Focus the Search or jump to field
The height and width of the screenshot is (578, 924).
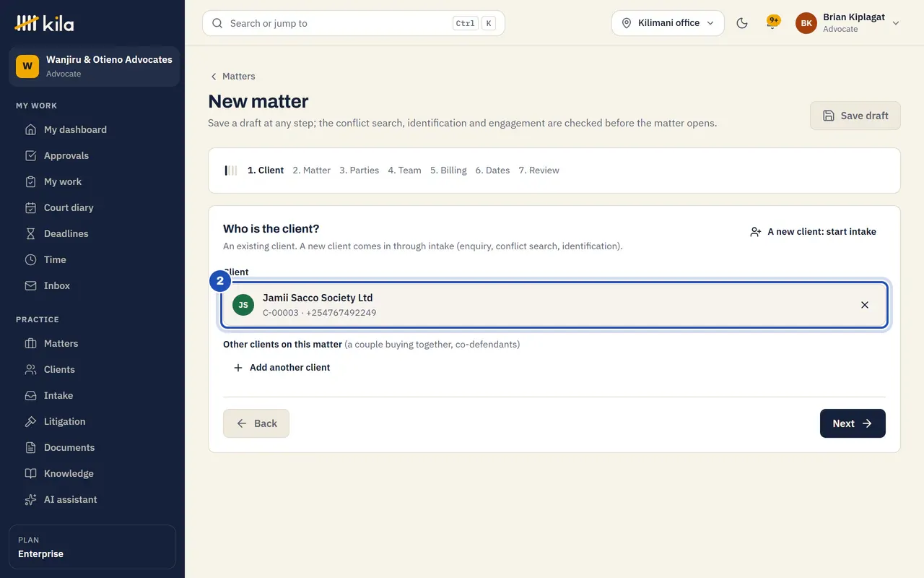pos(354,23)
